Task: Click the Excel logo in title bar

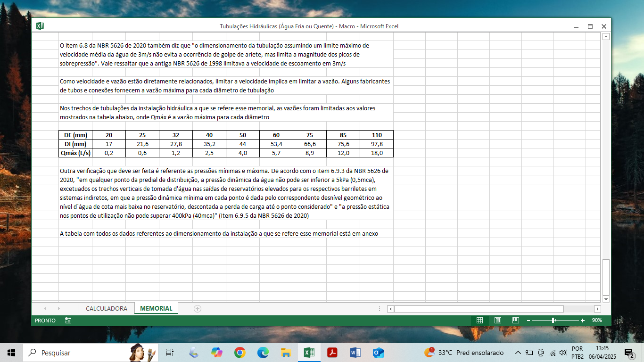Action: tap(40, 26)
